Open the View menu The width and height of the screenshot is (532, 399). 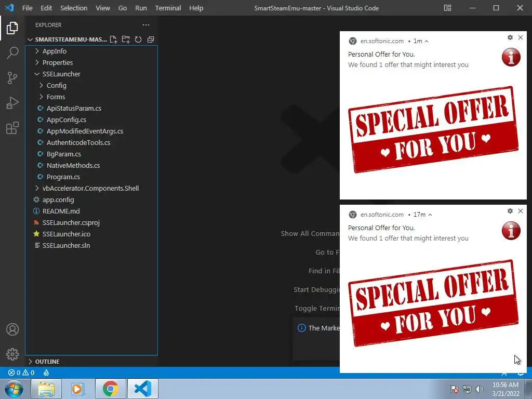(x=103, y=8)
